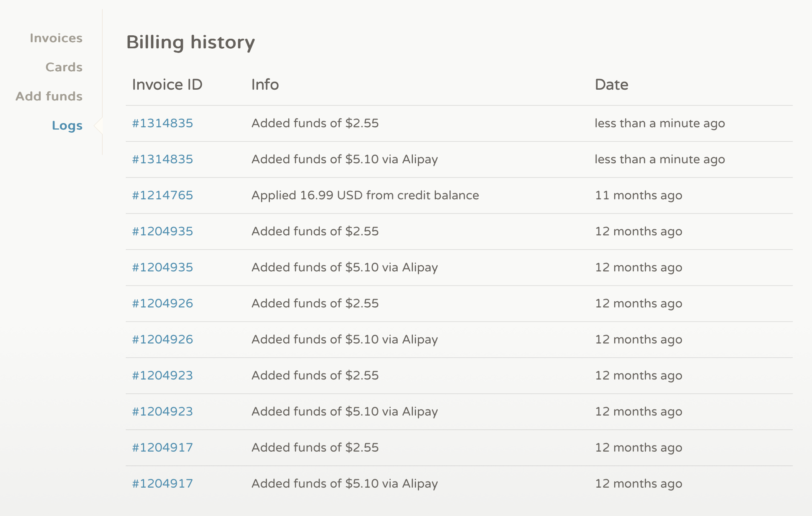Click the '11 months ago' date cell
The image size is (812, 516).
(639, 195)
